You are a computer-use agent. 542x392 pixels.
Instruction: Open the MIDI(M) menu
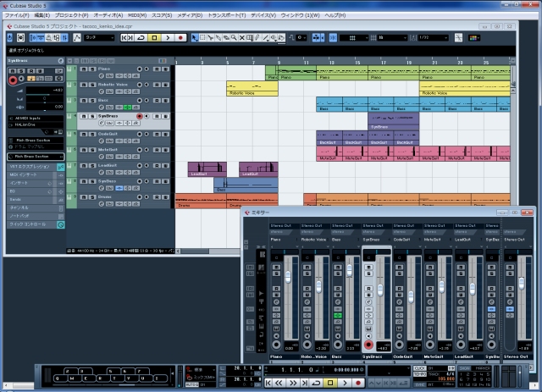[x=137, y=15]
